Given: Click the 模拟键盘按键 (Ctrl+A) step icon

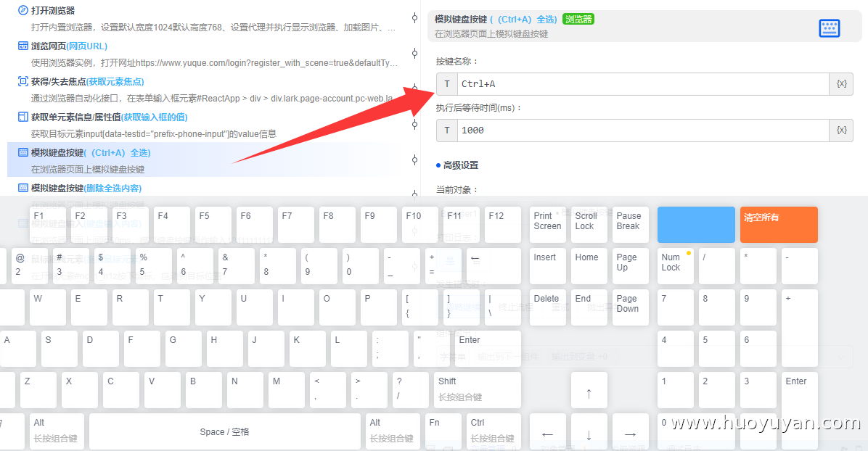Looking at the screenshot, I should 23,152.
